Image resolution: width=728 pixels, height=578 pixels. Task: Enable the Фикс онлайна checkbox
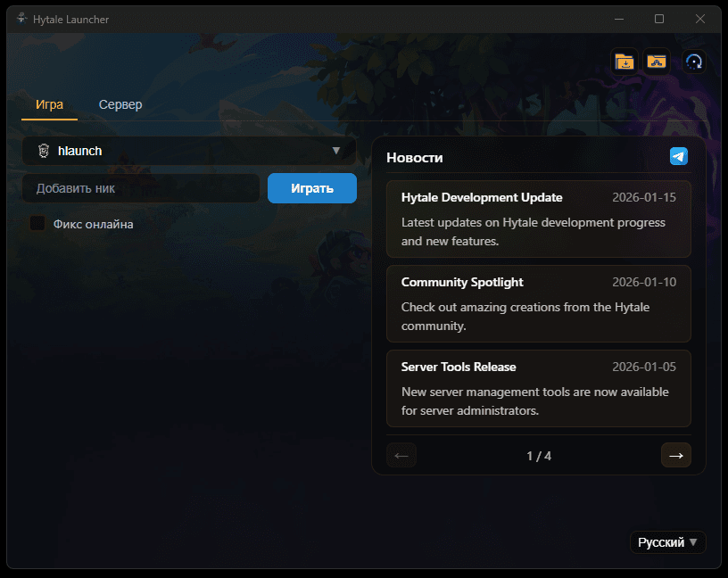(x=37, y=224)
